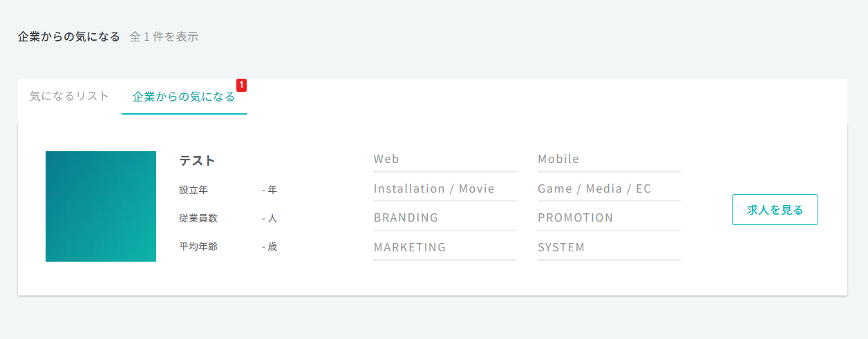The width and height of the screenshot is (868, 339).
Task: Choose the Installation / Movie tag
Action: point(434,188)
